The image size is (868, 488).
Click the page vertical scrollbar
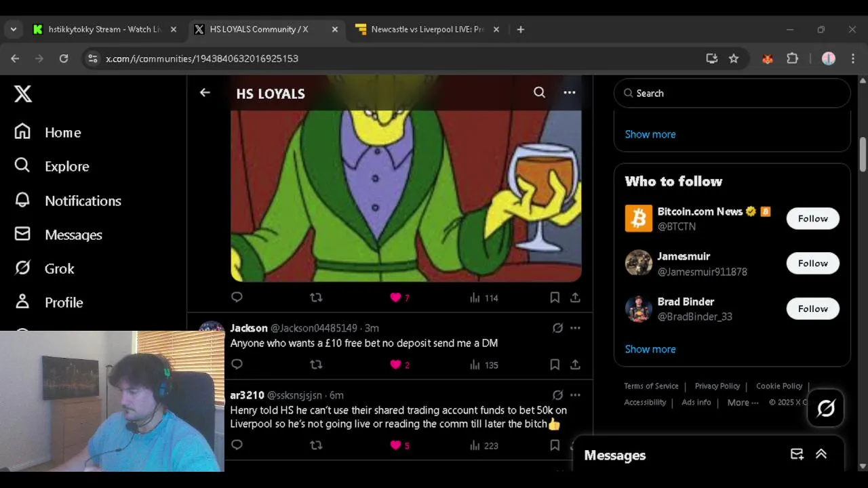pos(863,155)
